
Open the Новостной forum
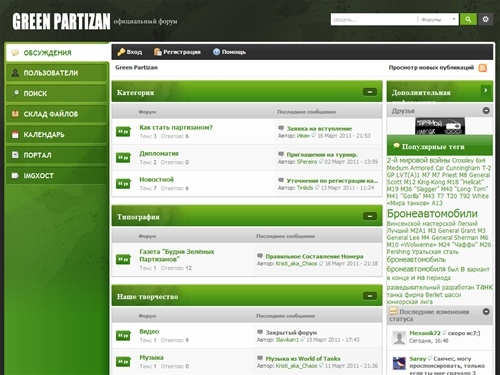click(157, 179)
